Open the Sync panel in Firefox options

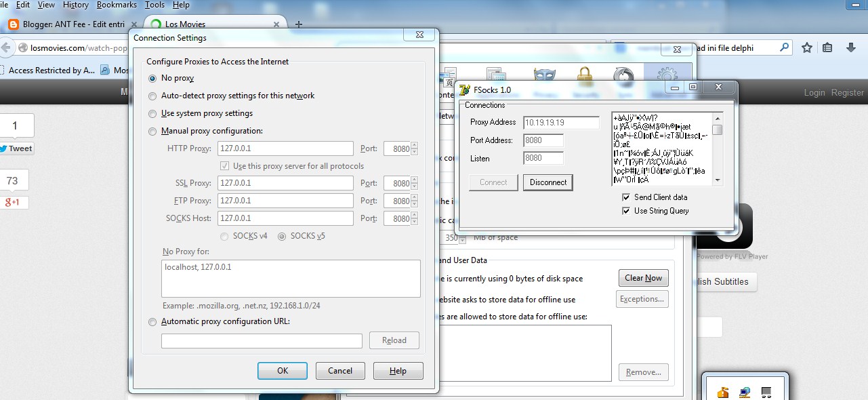click(622, 73)
